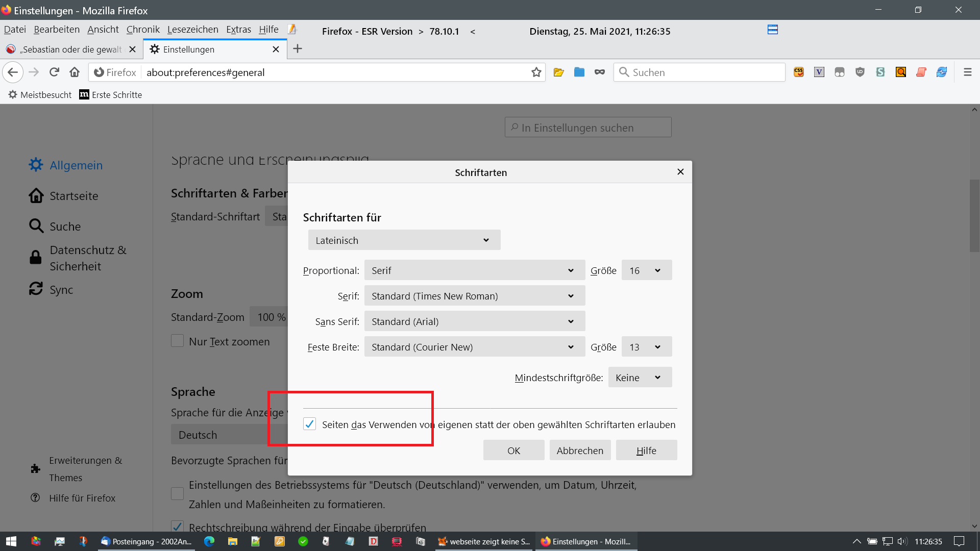
Task: Open new tab with plus icon
Action: (x=298, y=49)
